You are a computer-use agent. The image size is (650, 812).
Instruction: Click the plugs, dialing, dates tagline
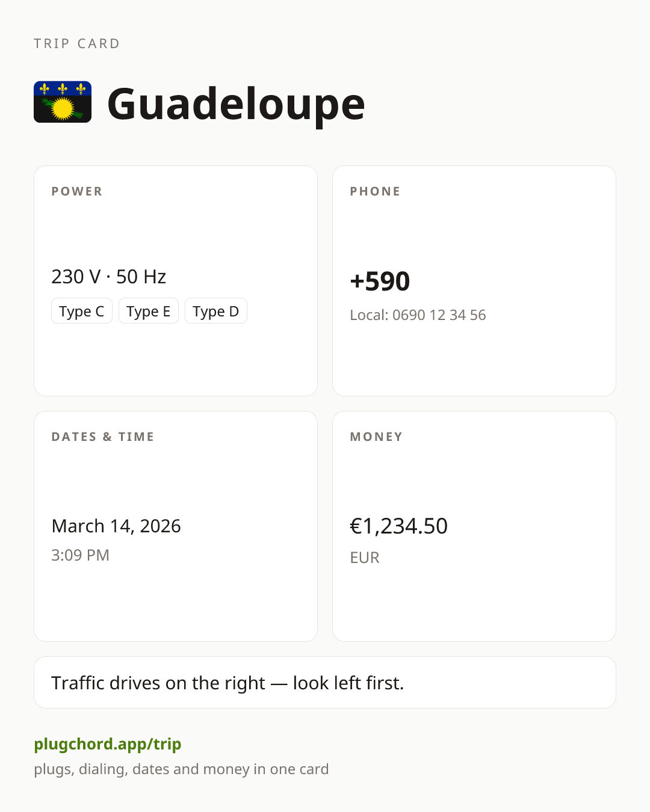click(181, 769)
